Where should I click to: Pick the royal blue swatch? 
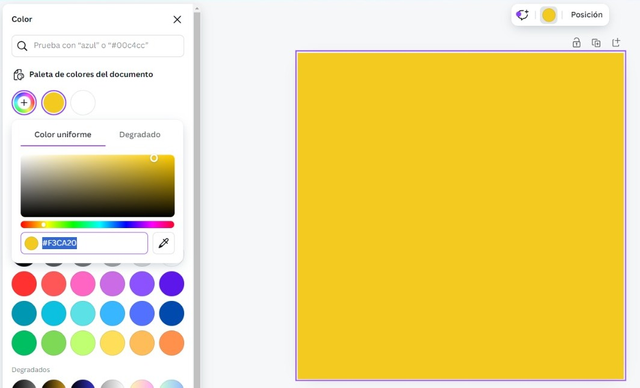[142, 313]
